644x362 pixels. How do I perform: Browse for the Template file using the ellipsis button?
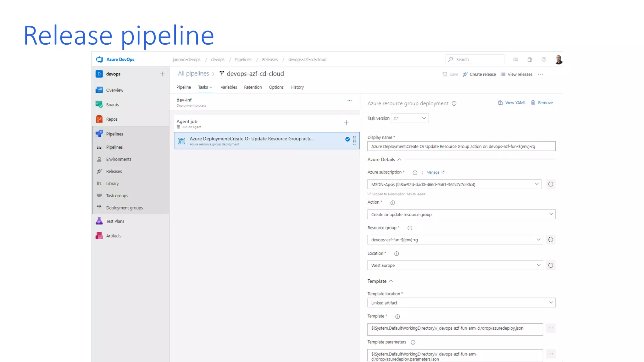pos(551,328)
